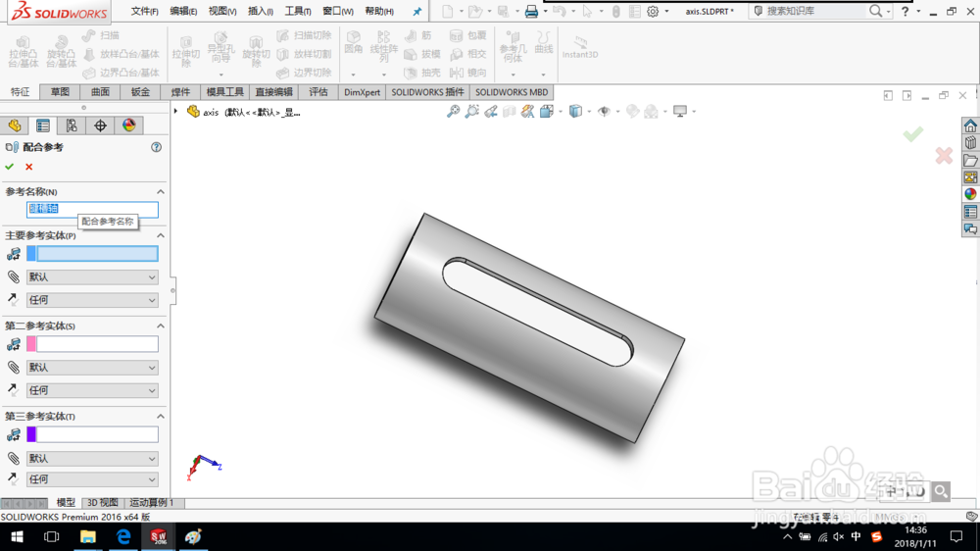Accept via large green corner checkmark
Screen dimensions: 980x551
coord(913,134)
